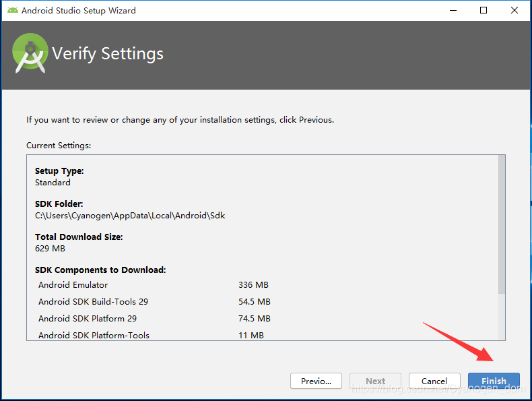Viewport: 532px width, 401px height.
Task: Click the disabled Next button
Action: click(375, 381)
